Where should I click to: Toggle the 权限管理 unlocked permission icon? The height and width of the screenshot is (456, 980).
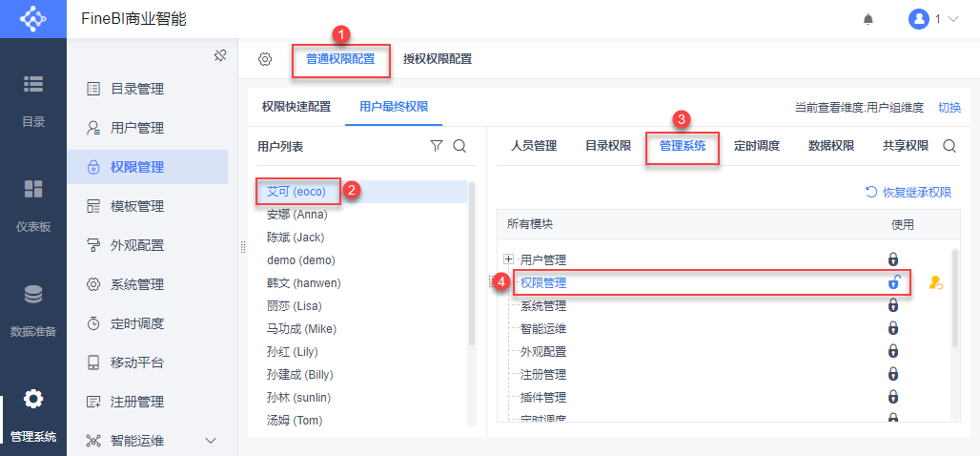pyautogui.click(x=894, y=282)
